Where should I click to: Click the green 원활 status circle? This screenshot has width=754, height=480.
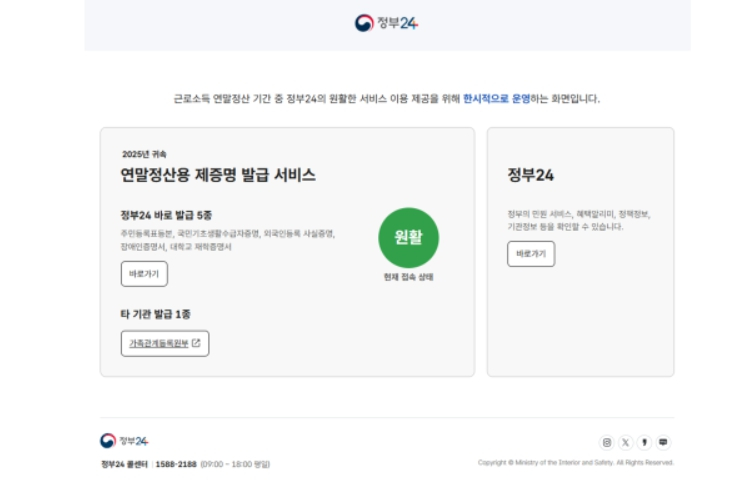pos(407,237)
